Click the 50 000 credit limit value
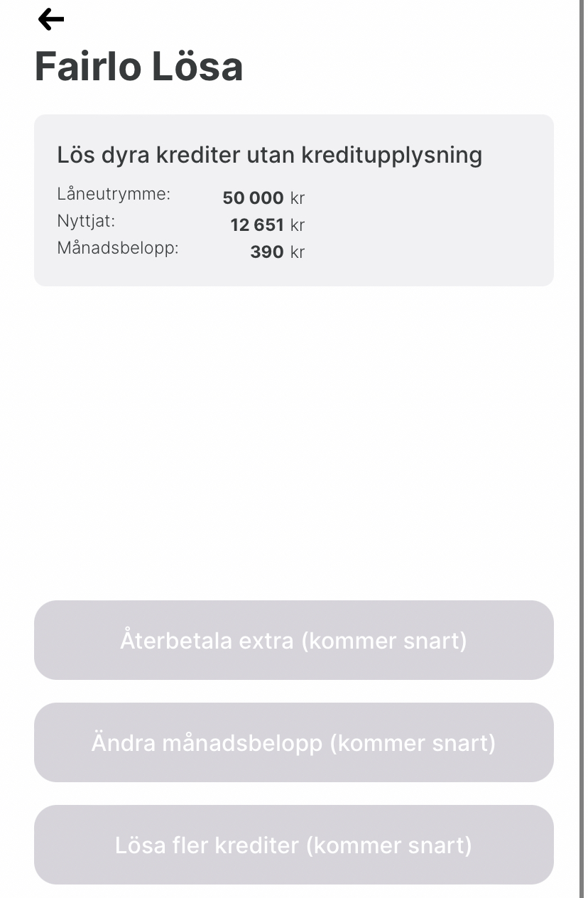 pos(253,198)
